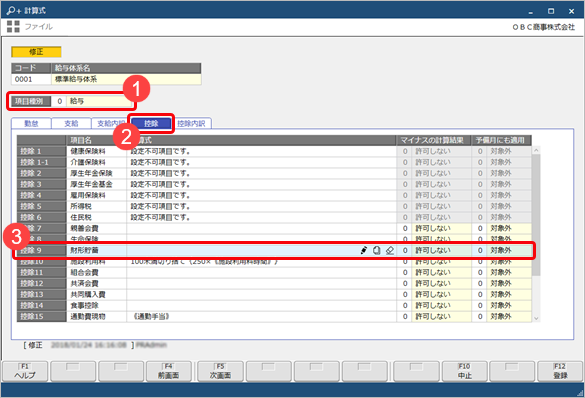The height and width of the screenshot is (398, 585).
Task: Select the 親善会費 row's formula cell
Action: [261, 228]
